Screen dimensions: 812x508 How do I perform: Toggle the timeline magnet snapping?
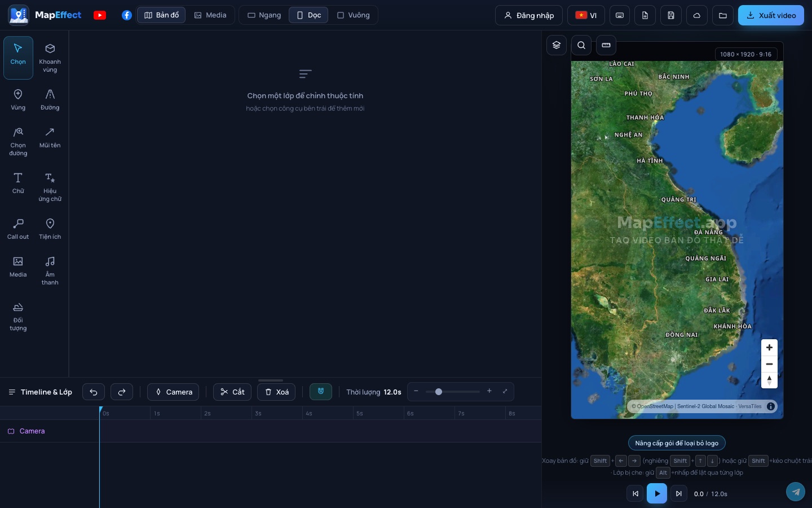(x=321, y=392)
